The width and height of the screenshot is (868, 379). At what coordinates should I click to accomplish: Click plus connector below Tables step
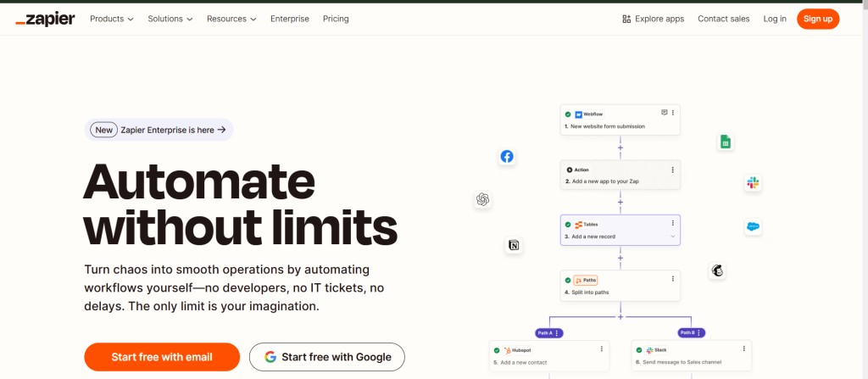pyautogui.click(x=620, y=258)
